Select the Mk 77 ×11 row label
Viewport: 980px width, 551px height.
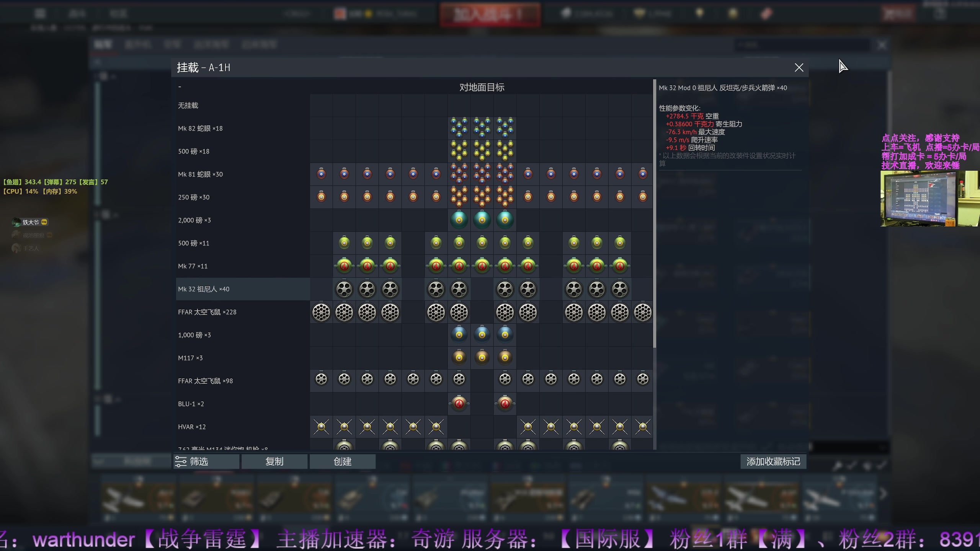click(193, 266)
